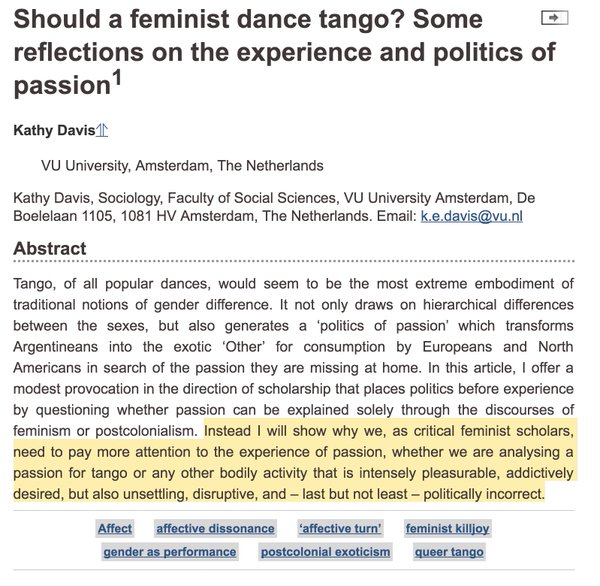Click the up-arrows icon next to Kathy Davis
Image resolution: width=600 pixels, height=586 pixels.
(x=102, y=130)
